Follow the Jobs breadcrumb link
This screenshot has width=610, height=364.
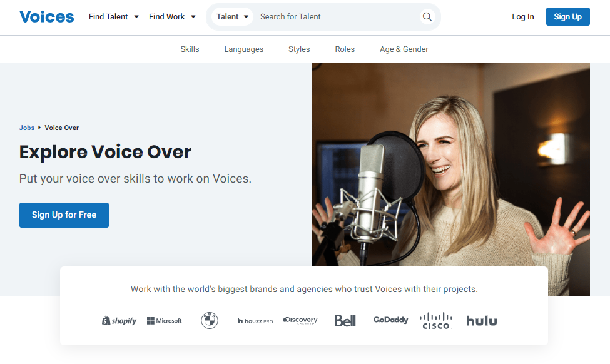(27, 128)
